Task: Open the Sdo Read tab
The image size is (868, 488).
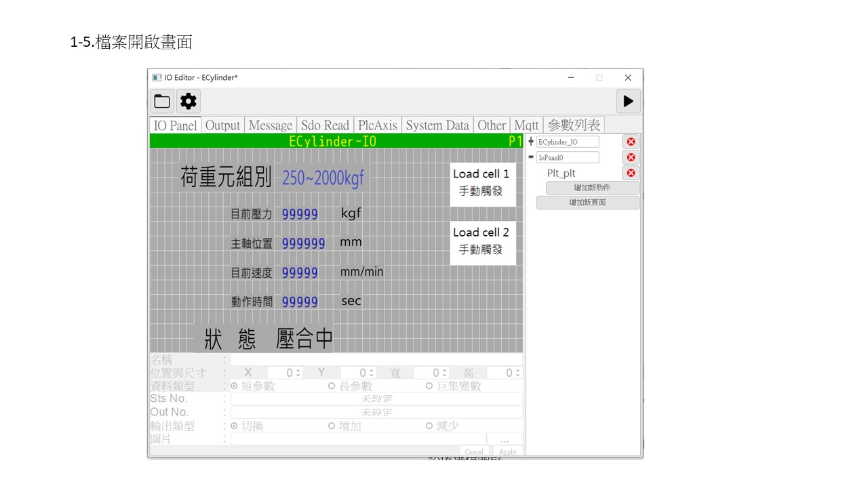Action: click(325, 125)
